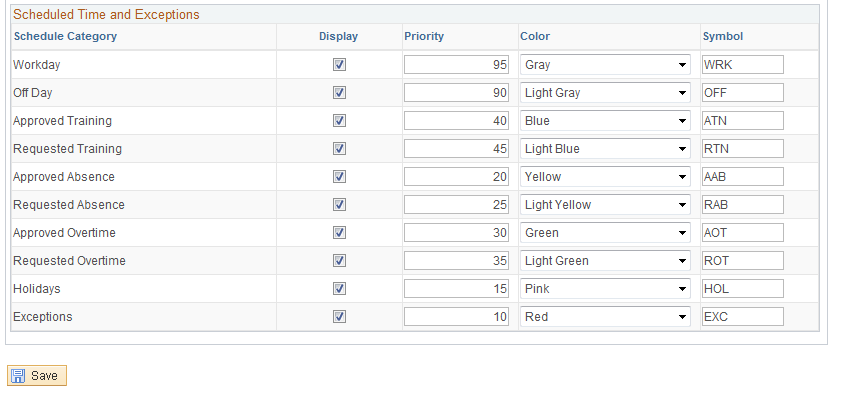The image size is (861, 401).
Task: Click the Requested Absence category label
Action: pos(69,205)
